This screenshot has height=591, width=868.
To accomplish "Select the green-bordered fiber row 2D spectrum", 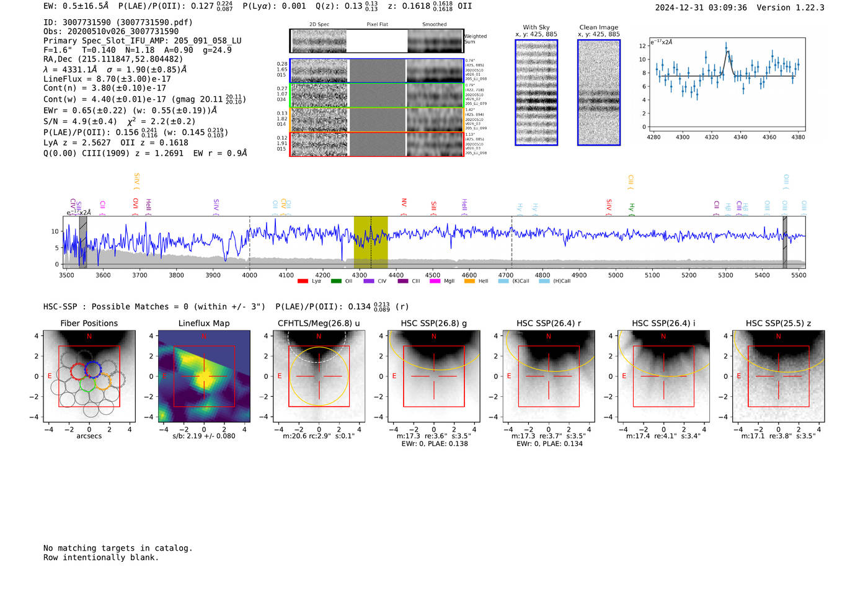I will coord(376,95).
